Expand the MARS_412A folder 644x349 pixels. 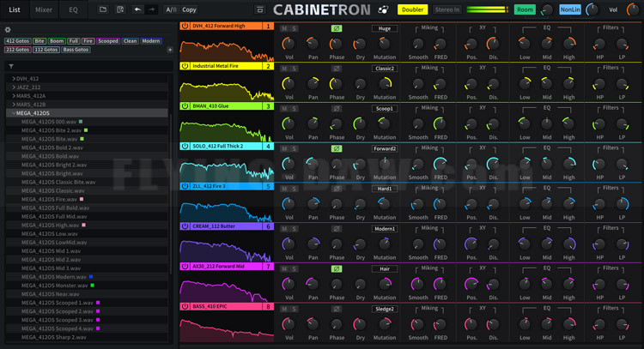[14, 95]
